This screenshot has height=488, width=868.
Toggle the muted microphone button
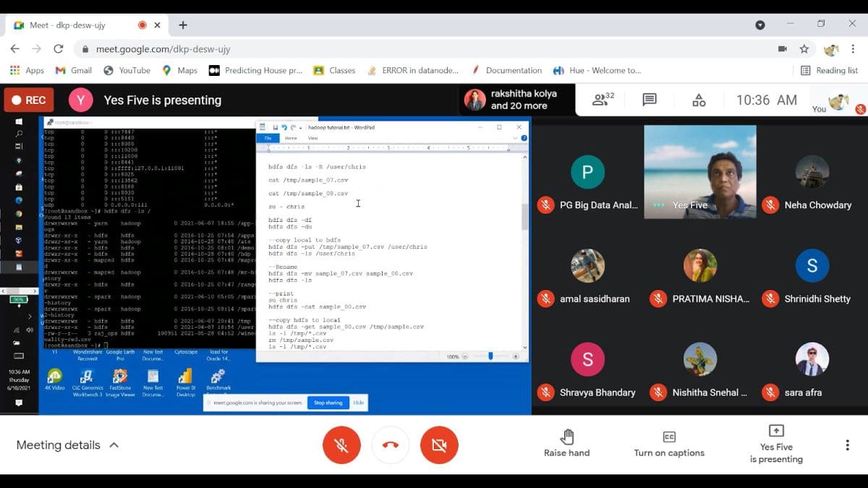[341, 445]
